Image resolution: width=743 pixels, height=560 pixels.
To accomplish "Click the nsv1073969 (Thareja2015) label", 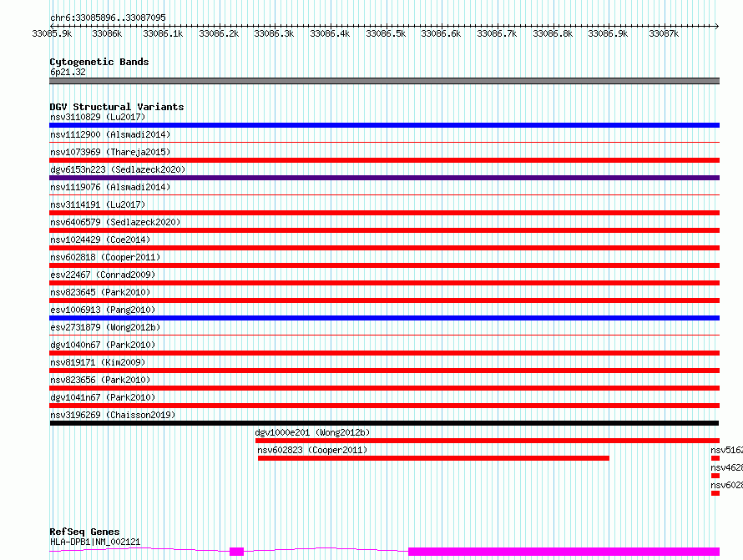I will tap(110, 152).
